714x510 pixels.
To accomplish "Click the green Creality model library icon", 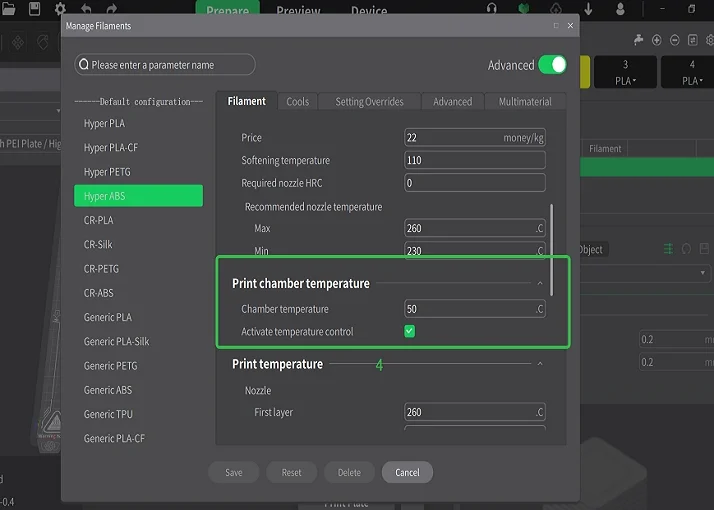I will point(524,8).
